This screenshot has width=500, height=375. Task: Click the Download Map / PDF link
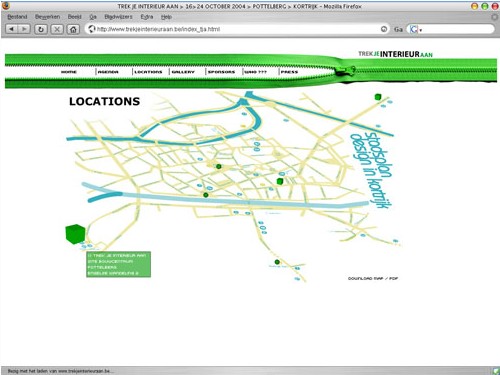[373, 278]
